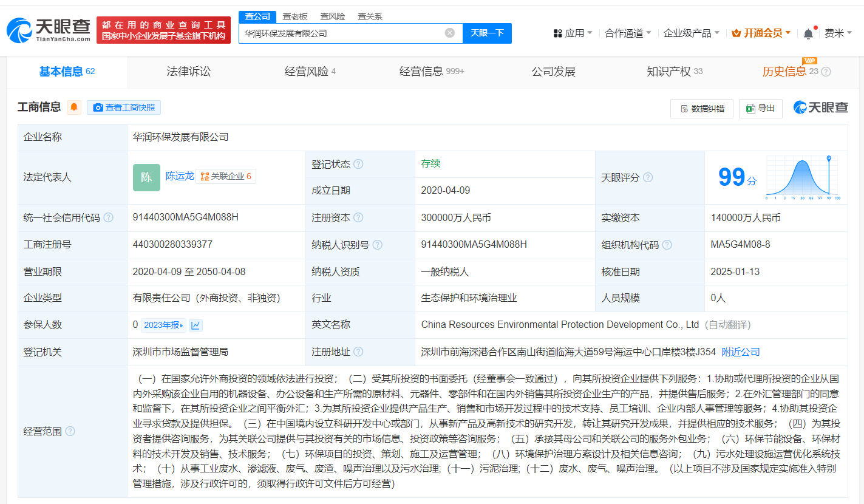864x504 pixels.
Task: Open the notification bell in header
Action: [x=808, y=34]
